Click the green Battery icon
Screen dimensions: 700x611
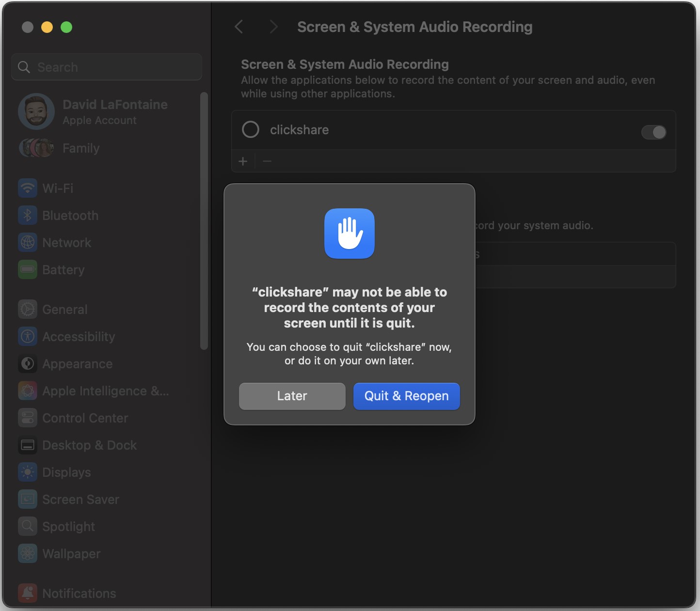click(28, 269)
